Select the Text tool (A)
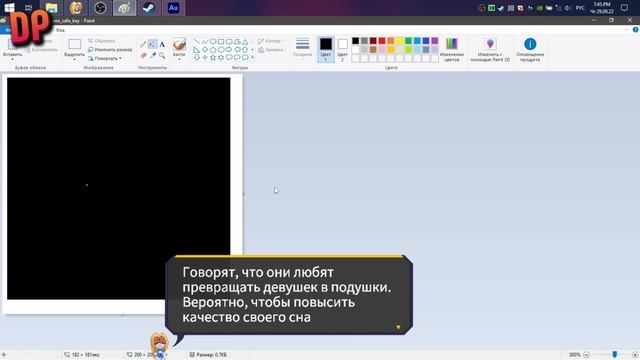 162,44
